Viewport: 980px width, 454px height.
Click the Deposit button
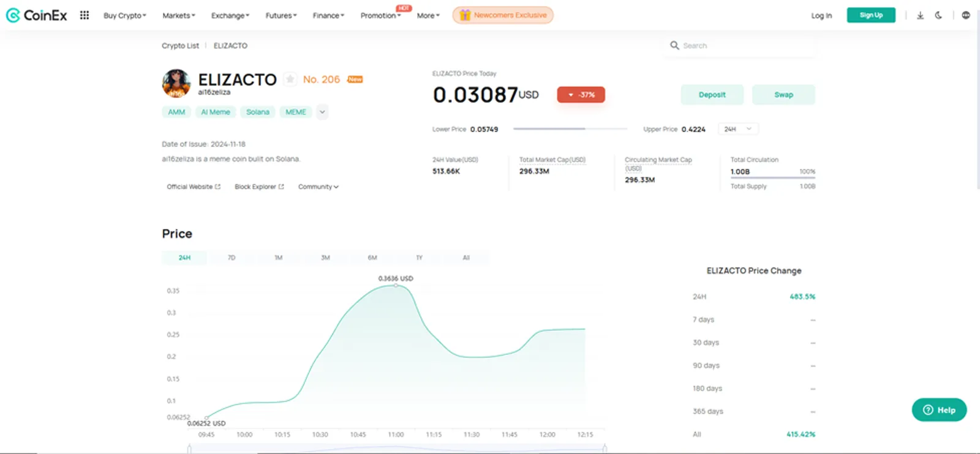tap(712, 95)
